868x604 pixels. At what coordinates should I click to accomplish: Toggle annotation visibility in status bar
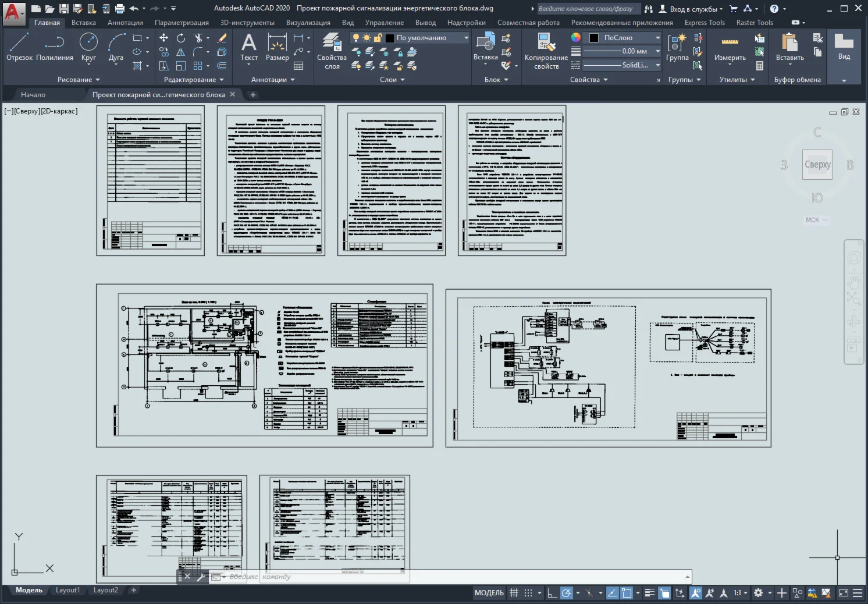[695, 593]
